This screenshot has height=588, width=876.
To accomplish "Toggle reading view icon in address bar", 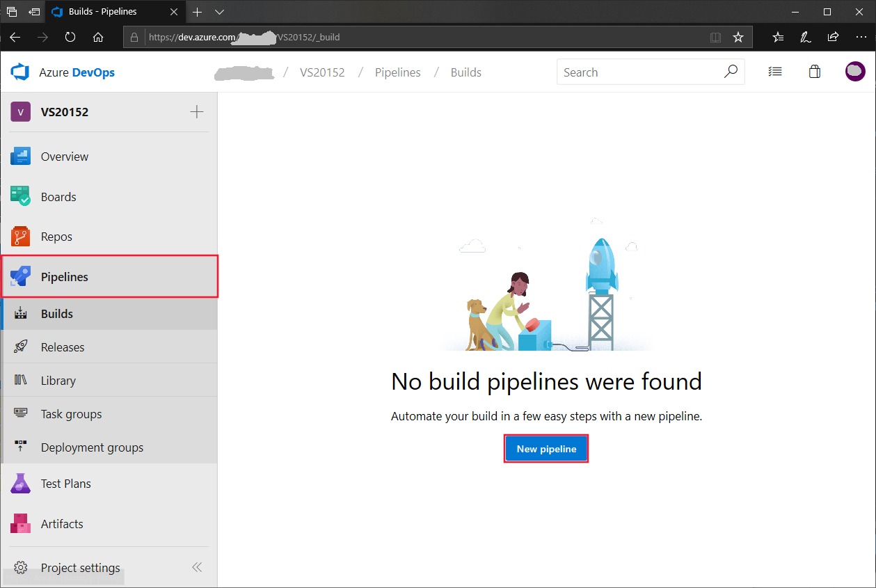I will pyautogui.click(x=715, y=37).
